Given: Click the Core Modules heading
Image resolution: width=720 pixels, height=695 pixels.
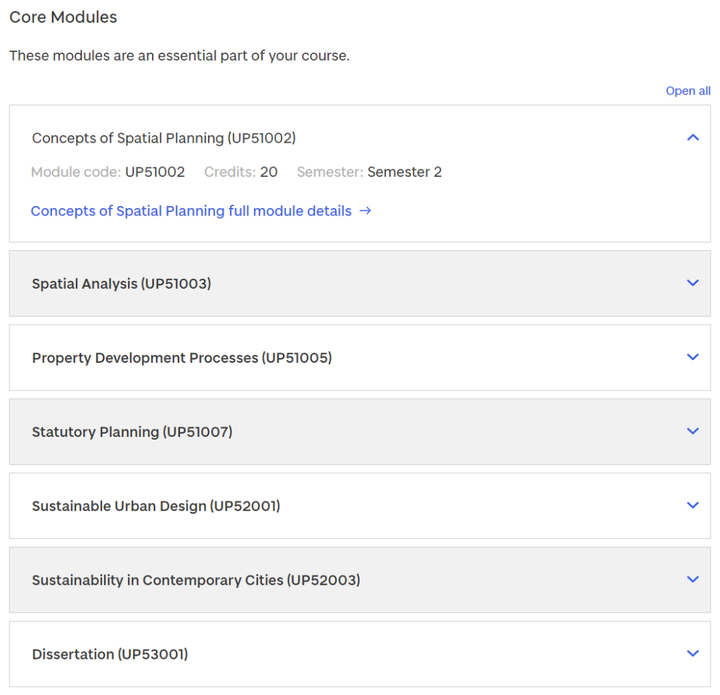Looking at the screenshot, I should 63,17.
